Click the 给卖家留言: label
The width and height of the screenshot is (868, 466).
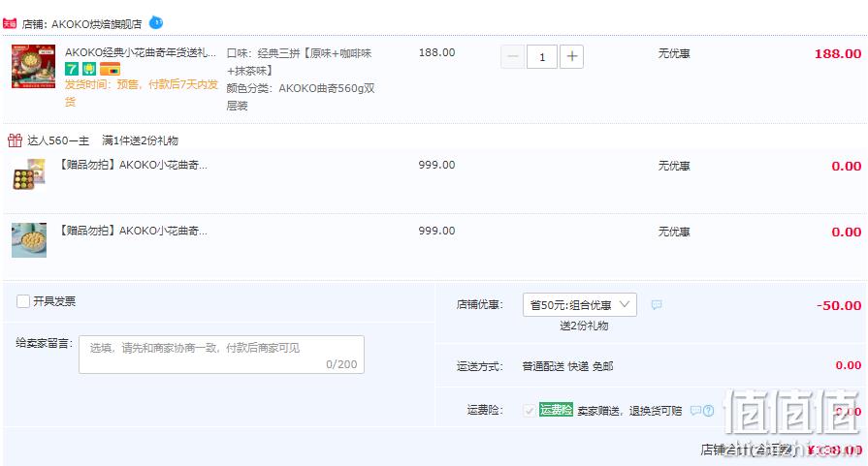point(45,343)
